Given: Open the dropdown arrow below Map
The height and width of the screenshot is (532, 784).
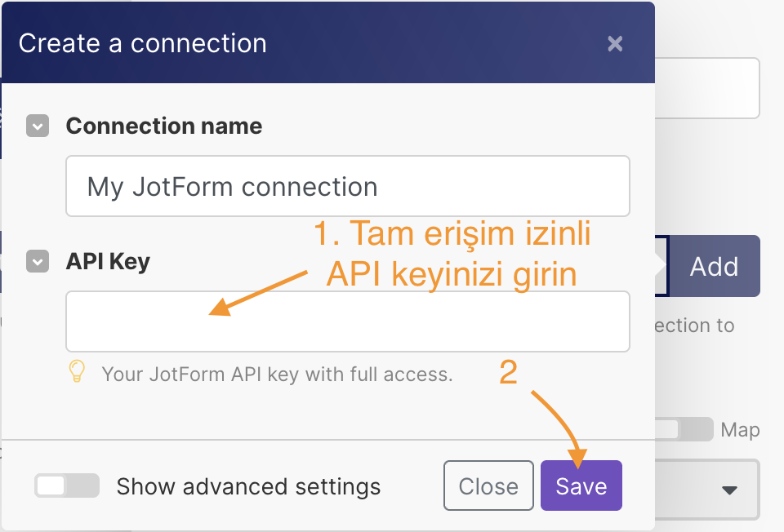Looking at the screenshot, I should pyautogui.click(x=729, y=490).
